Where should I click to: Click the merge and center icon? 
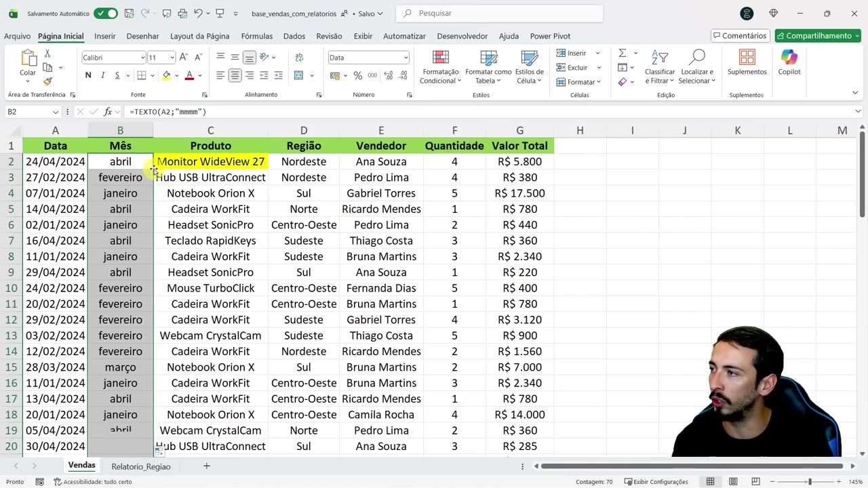[x=298, y=75]
